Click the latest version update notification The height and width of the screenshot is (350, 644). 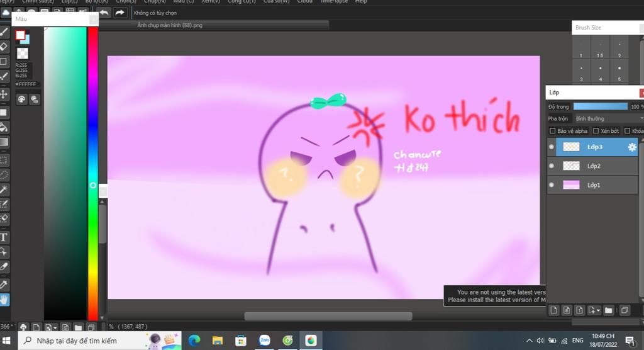click(x=495, y=296)
